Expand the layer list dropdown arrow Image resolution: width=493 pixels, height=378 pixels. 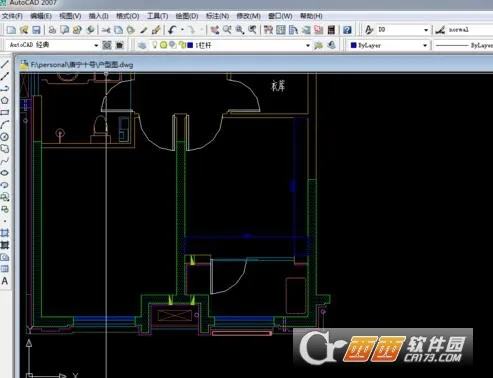point(308,45)
